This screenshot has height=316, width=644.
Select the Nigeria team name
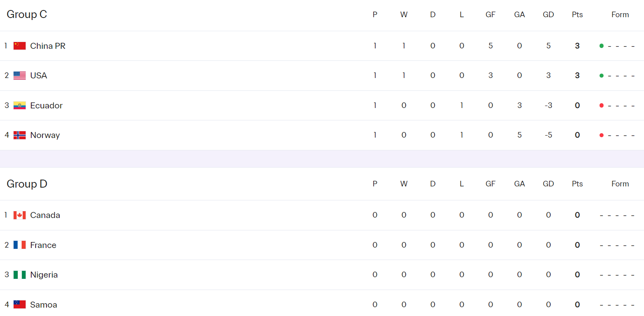[x=44, y=275]
